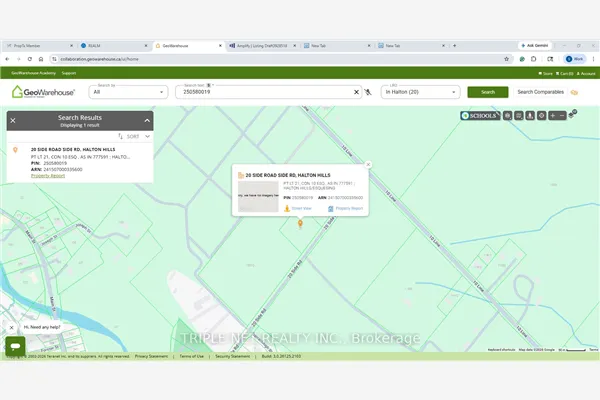Click the icon right of the search clear X
The height and width of the screenshot is (400, 600).
click(x=368, y=92)
